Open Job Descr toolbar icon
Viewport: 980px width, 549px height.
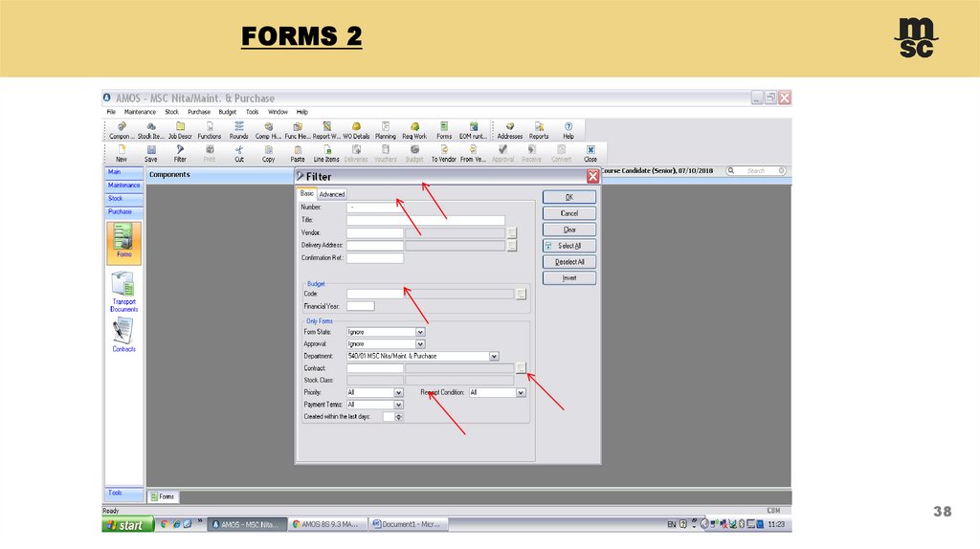180,130
